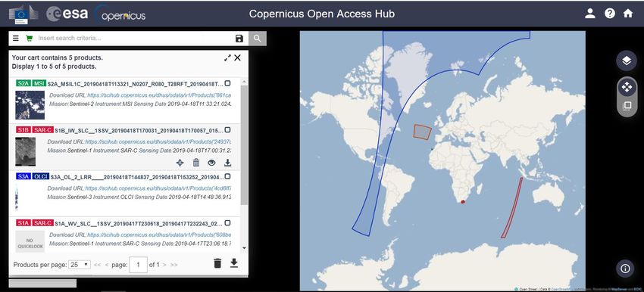Tick the checkbox for the S3A_OL_2_LRR product

pyautogui.click(x=227, y=176)
